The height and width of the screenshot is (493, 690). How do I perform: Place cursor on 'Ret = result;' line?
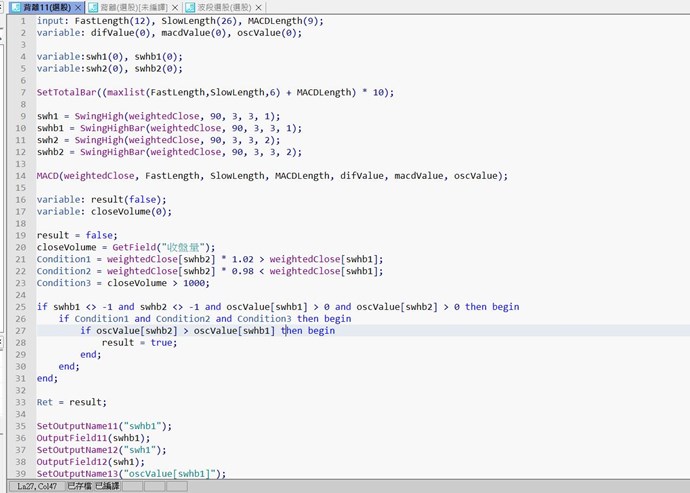click(x=71, y=402)
